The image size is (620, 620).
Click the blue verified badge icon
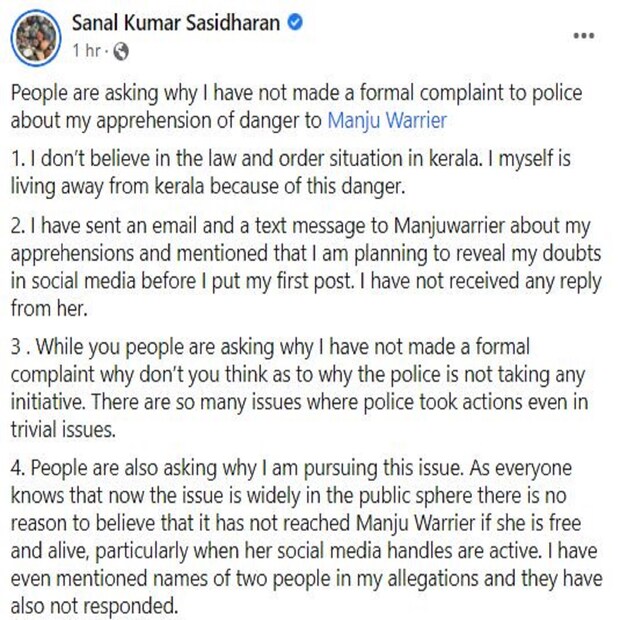295,23
